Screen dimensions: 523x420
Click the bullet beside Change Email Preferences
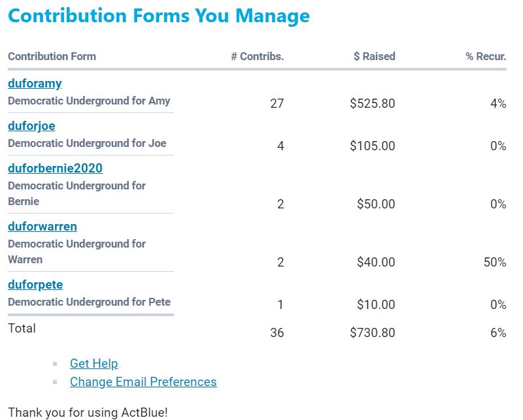coord(55,382)
